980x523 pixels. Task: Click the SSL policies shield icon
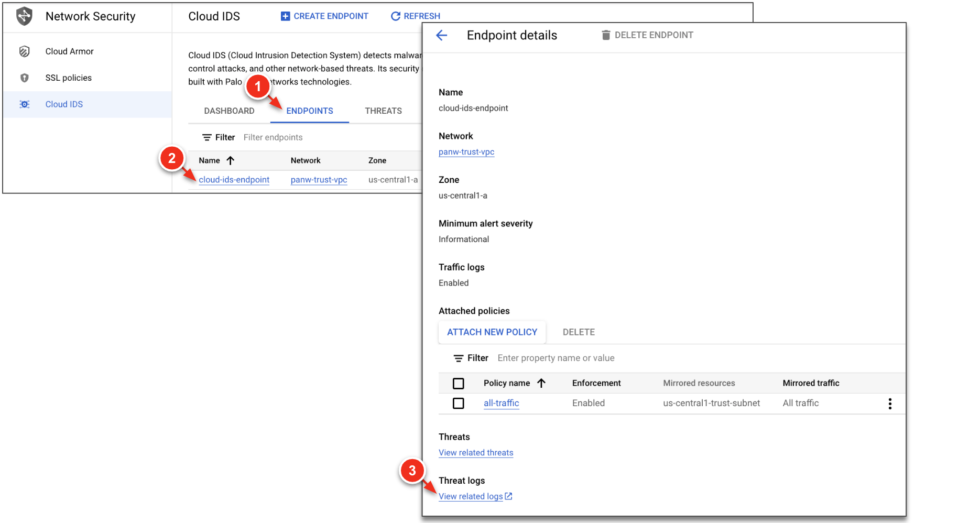coord(24,78)
